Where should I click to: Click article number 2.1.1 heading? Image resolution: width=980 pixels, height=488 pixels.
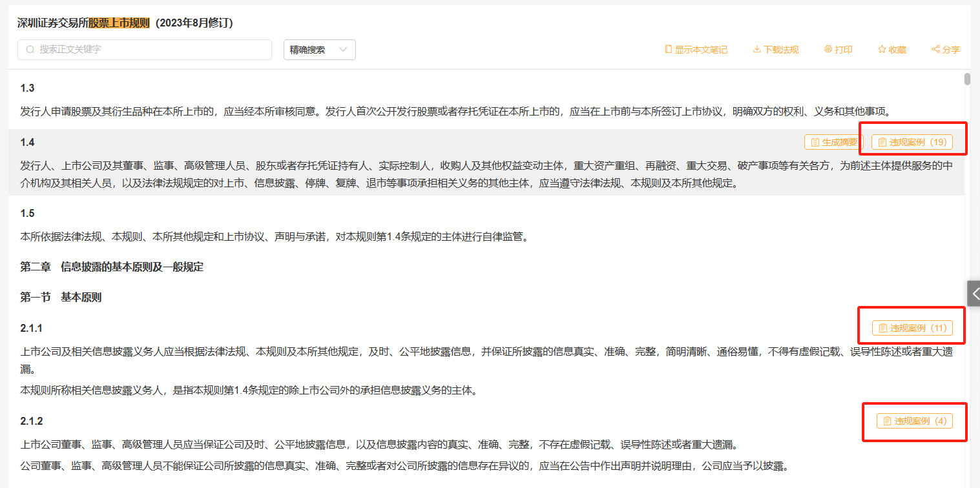coord(31,328)
